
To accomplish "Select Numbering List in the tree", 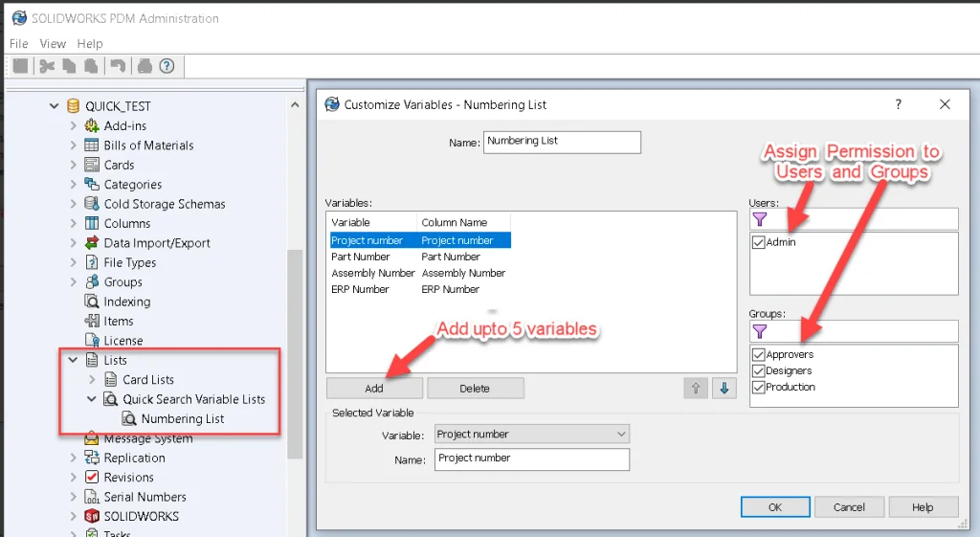I will click(x=183, y=419).
